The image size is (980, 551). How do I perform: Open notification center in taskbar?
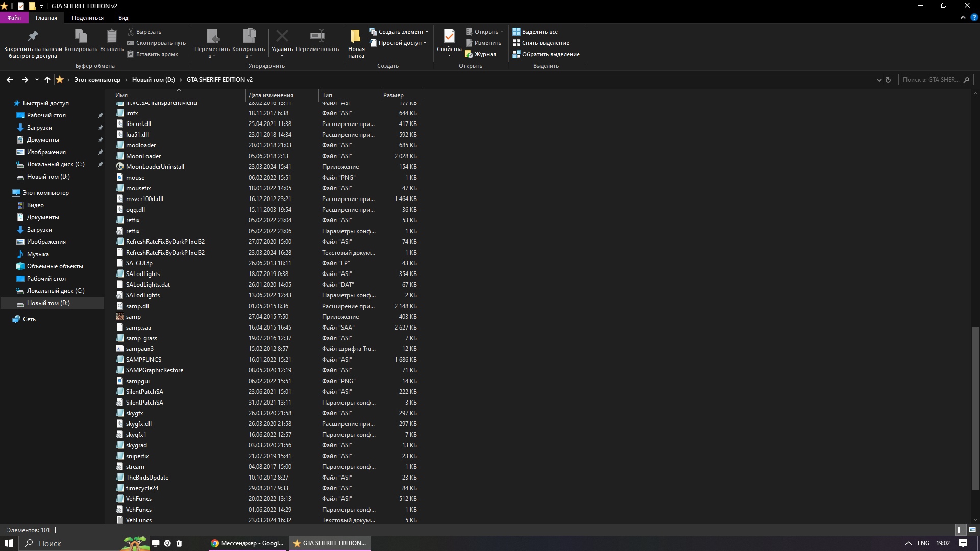963,543
